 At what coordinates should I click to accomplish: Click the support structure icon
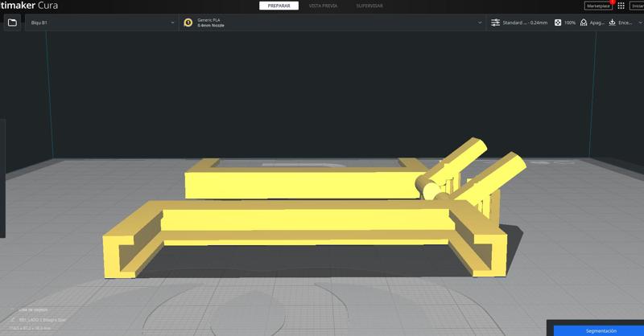coord(584,23)
